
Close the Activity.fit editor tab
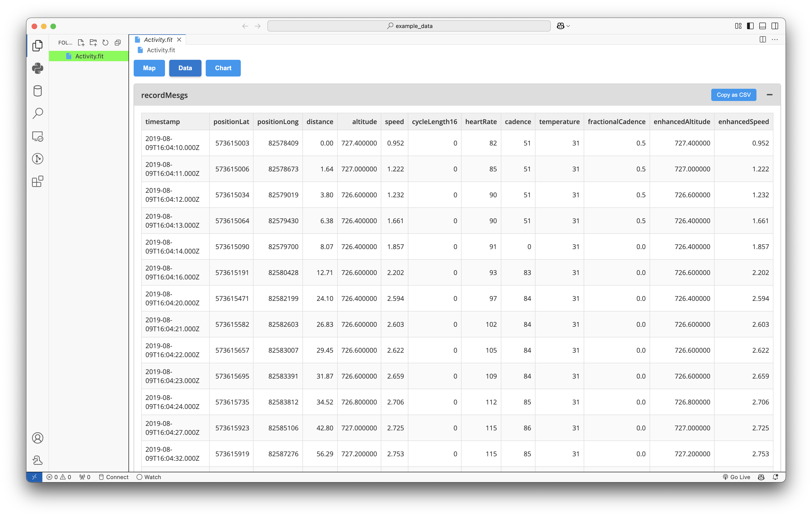pos(179,40)
